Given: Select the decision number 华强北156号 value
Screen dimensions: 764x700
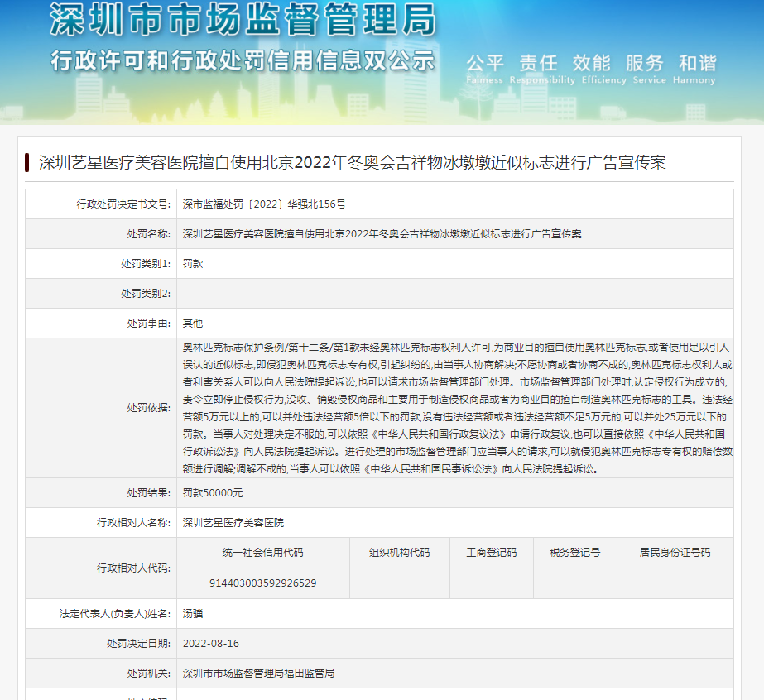Looking at the screenshot, I should 264,204.
